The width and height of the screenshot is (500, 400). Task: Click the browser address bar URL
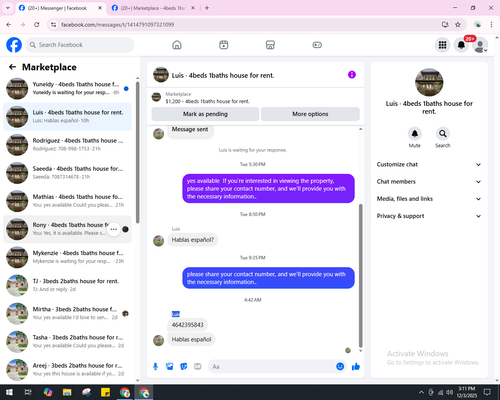pos(117,25)
